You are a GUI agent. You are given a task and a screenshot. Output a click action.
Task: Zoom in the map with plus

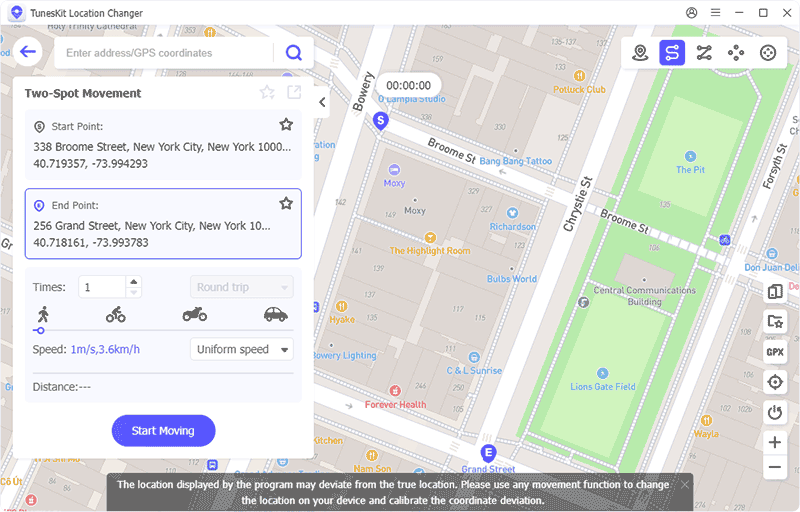[x=775, y=442]
